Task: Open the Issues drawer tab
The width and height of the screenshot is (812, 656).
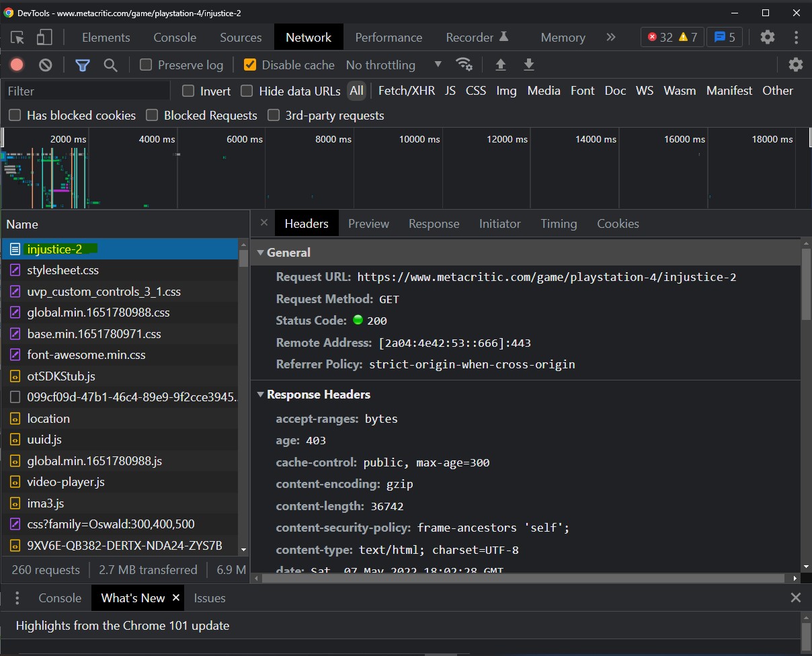Action: tap(210, 598)
